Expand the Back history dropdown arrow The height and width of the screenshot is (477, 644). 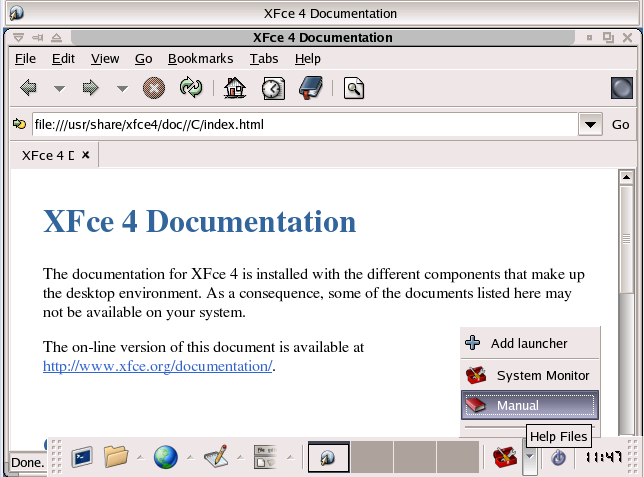(59, 89)
